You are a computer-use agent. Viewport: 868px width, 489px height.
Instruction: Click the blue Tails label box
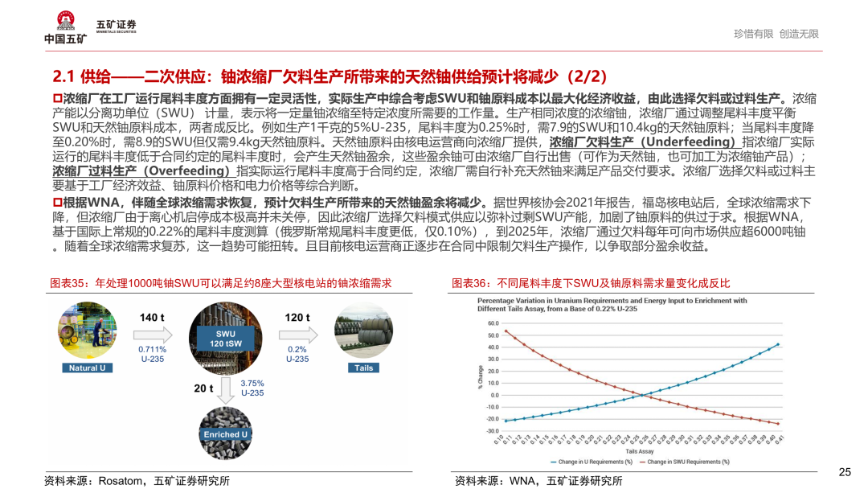364,368
